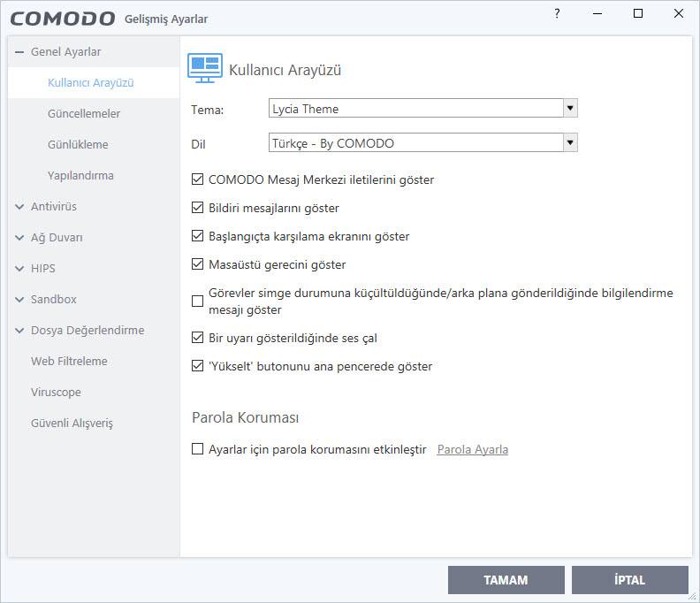Click the help question mark icon

[557, 13]
